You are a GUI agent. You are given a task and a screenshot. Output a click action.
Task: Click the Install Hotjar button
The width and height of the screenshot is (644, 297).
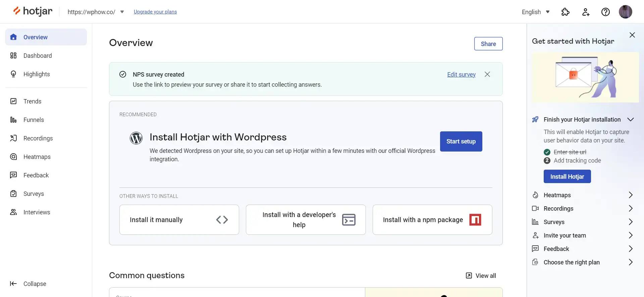(x=567, y=176)
